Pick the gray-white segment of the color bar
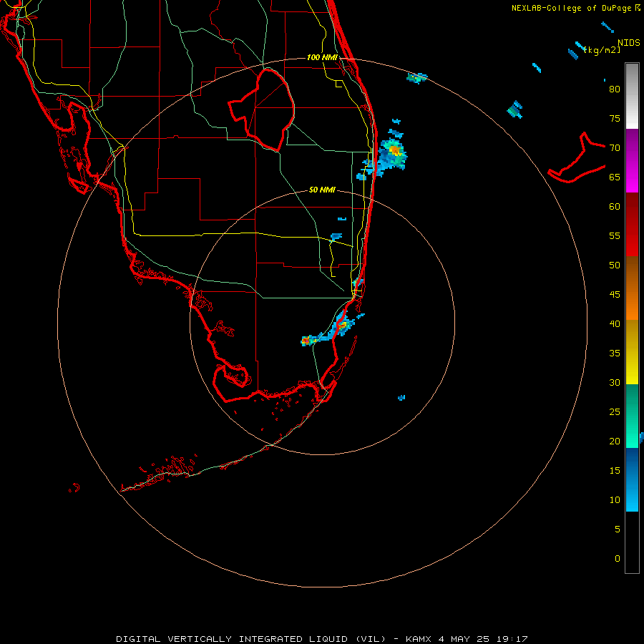 pyautogui.click(x=632, y=96)
